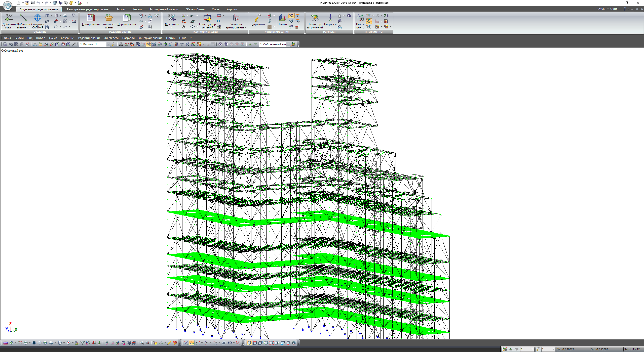Expand the Жесткости ribbon dropdown

pos(172,27)
